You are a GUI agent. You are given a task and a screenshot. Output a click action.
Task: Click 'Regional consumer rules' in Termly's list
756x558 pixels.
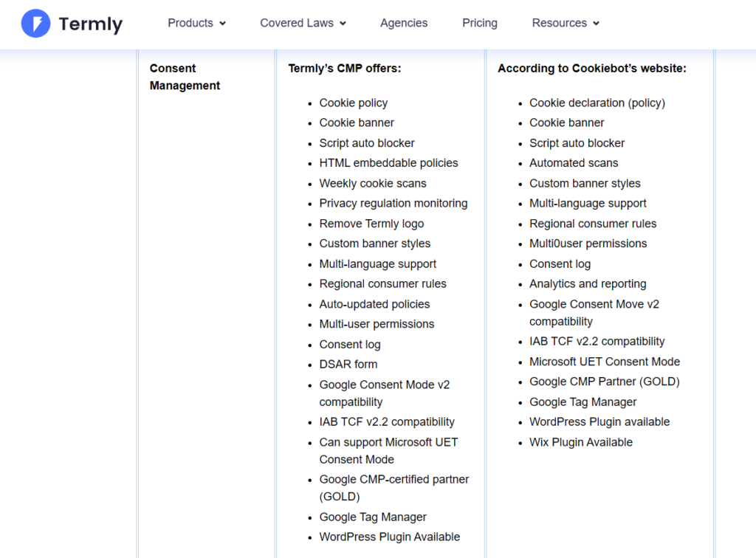[x=383, y=284]
